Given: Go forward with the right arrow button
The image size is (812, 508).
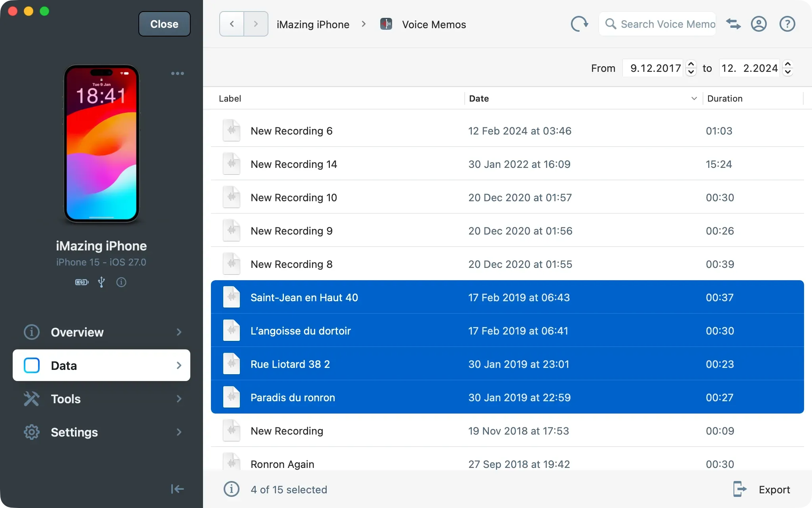Looking at the screenshot, I should (x=256, y=24).
